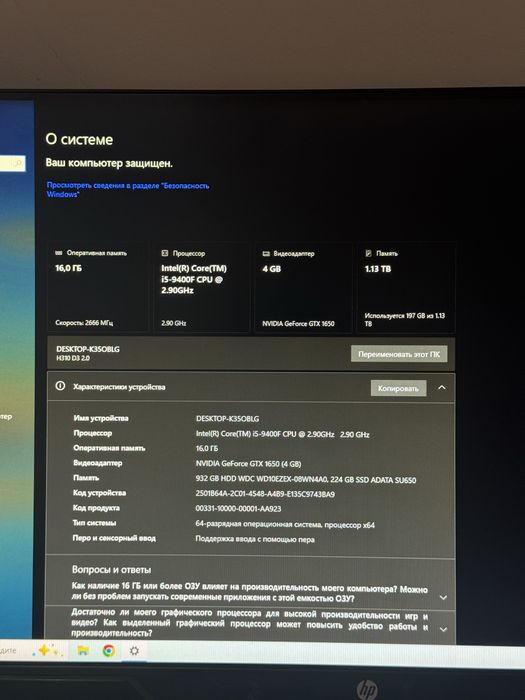Open the Copilot sparkle icon in taskbar
The image size is (525, 700).
click(x=48, y=651)
